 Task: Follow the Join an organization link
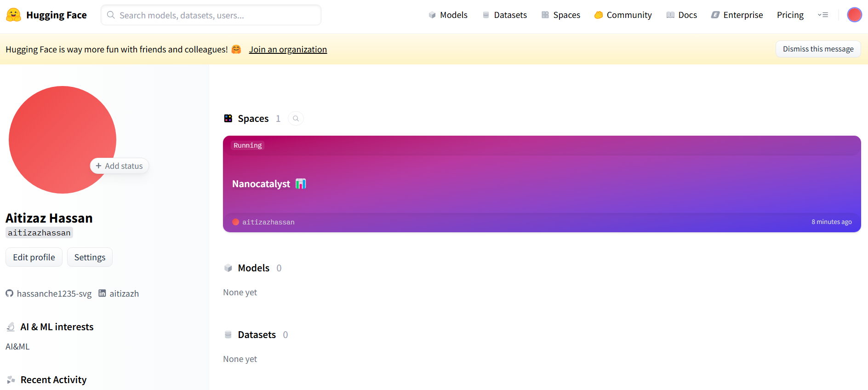tap(288, 49)
